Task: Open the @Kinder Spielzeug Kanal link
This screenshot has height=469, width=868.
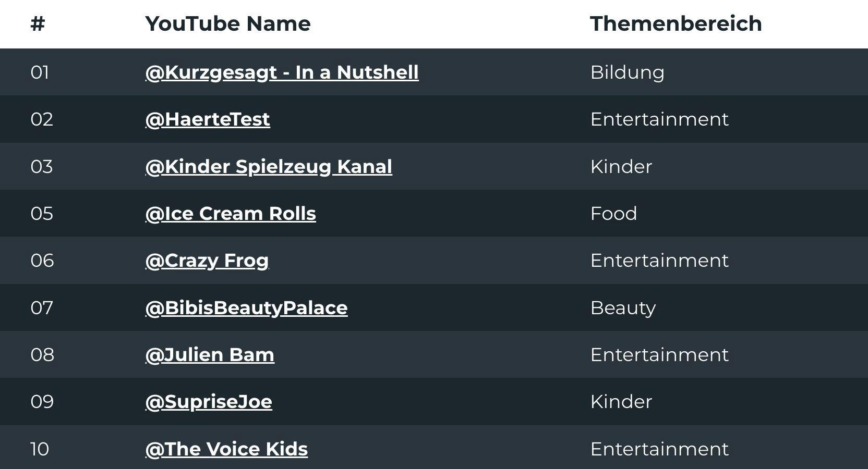Action: tap(269, 167)
